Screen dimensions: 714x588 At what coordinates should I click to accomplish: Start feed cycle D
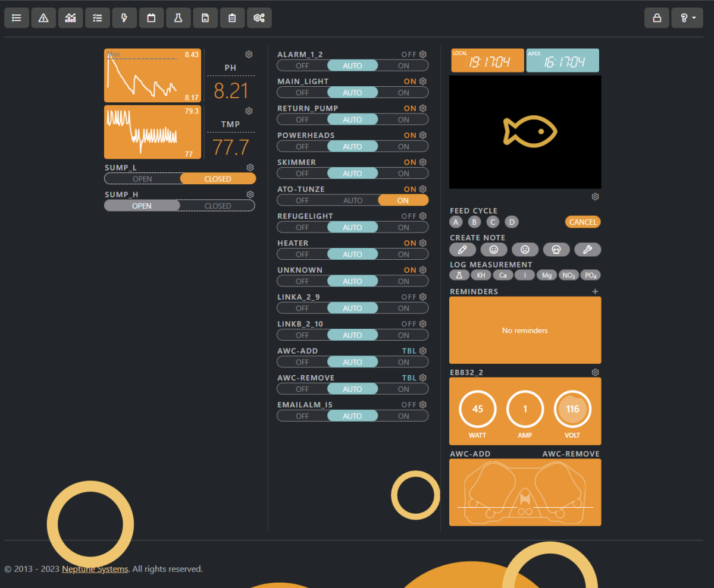click(512, 222)
